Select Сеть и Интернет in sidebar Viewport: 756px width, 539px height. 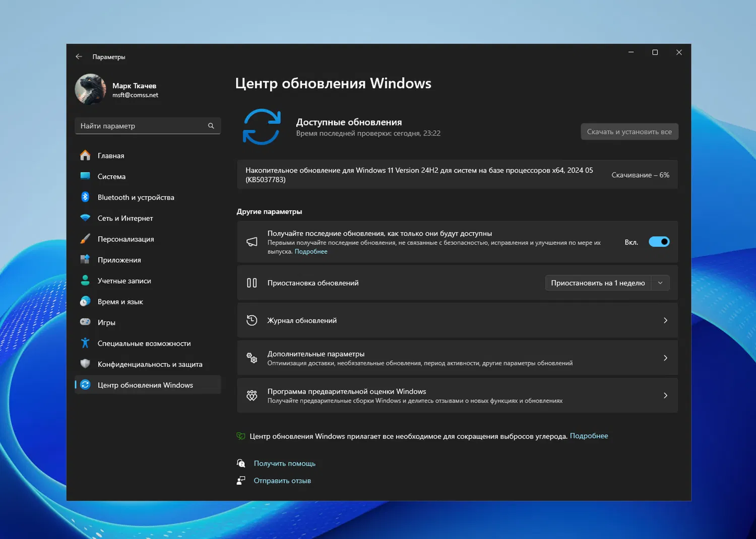148,218
